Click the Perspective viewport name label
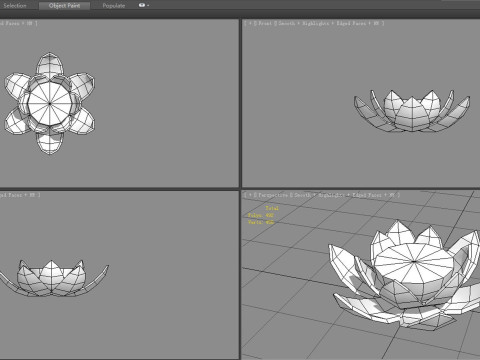The width and height of the screenshot is (480, 360). point(273,195)
